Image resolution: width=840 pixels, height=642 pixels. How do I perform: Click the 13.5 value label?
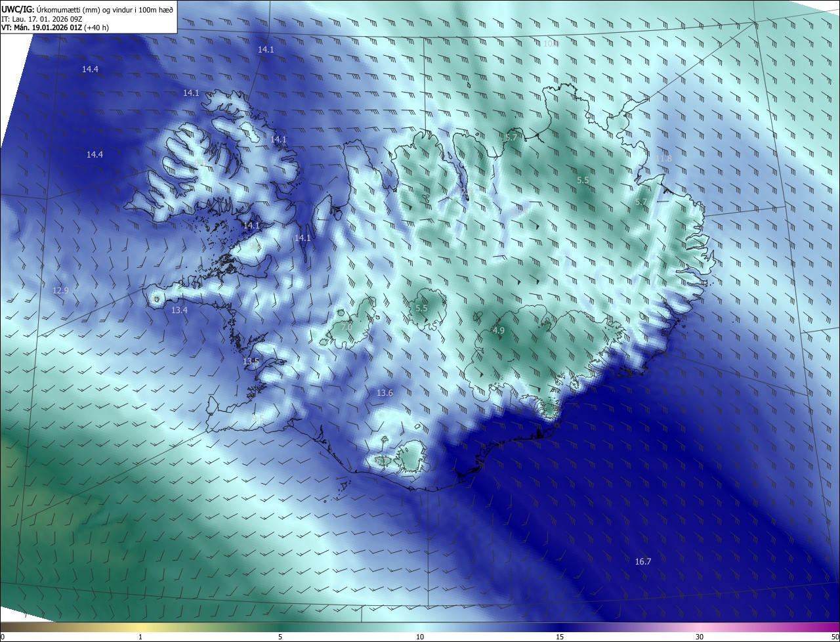point(251,361)
